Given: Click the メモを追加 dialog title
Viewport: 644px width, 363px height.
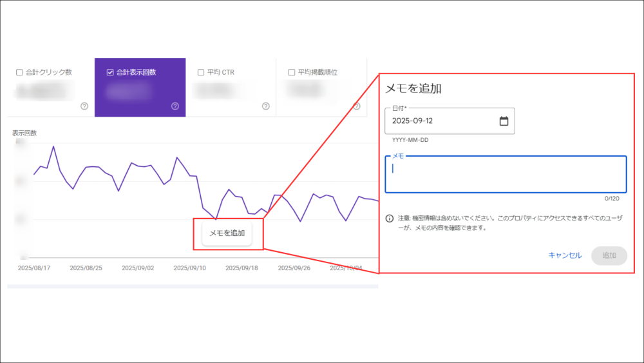Looking at the screenshot, I should click(x=413, y=88).
